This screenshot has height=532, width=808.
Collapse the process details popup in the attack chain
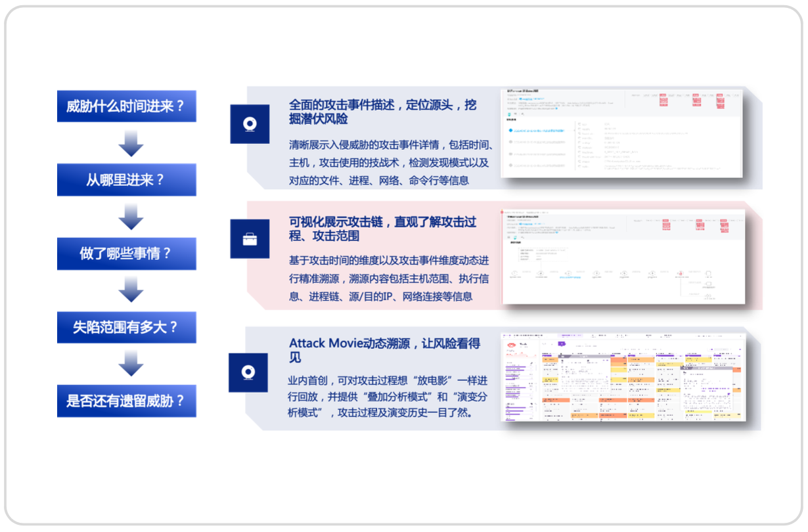coord(542,254)
